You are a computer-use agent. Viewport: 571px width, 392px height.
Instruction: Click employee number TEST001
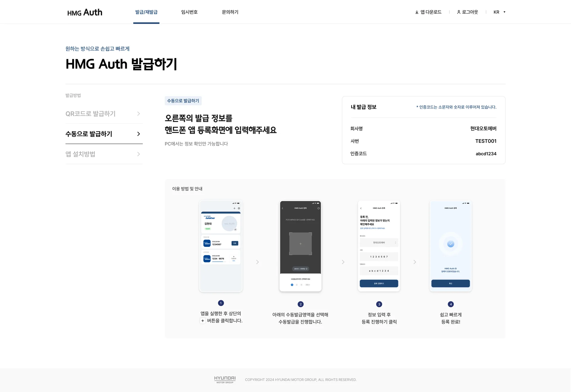pos(486,141)
